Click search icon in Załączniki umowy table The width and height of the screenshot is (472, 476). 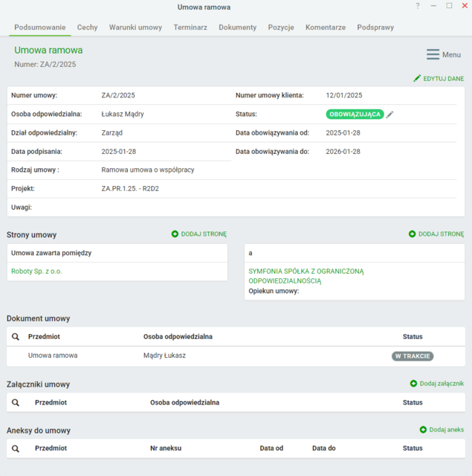pyautogui.click(x=16, y=402)
